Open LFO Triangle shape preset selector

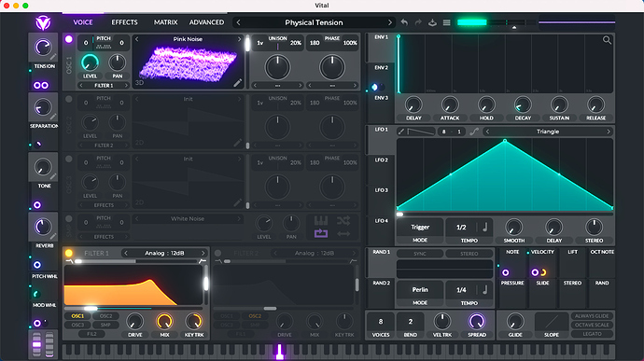point(548,132)
